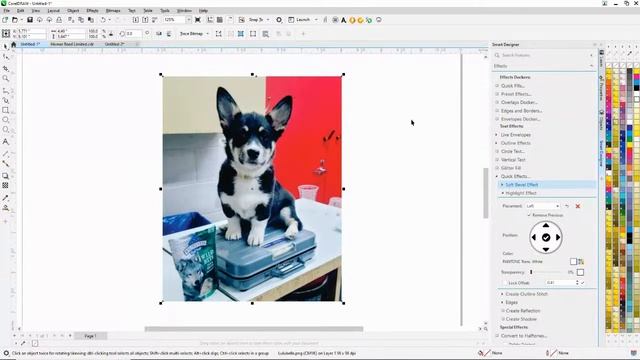Select the Pick tool in the toolbox

pyautogui.click(x=5, y=46)
